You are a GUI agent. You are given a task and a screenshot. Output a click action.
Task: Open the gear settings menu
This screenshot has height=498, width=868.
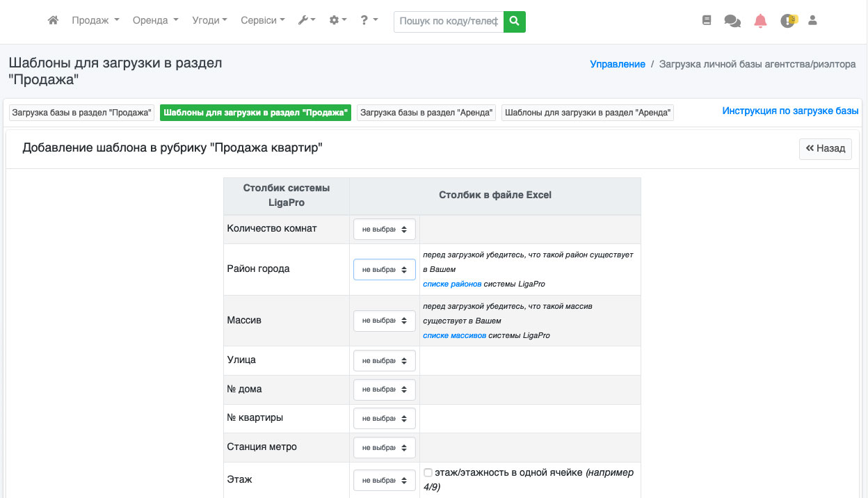[x=338, y=21]
